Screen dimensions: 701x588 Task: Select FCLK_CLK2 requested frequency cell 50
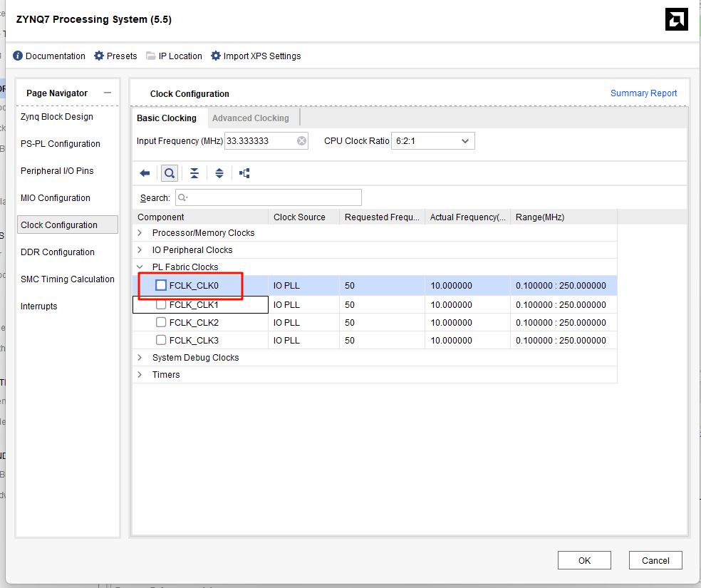tap(382, 322)
